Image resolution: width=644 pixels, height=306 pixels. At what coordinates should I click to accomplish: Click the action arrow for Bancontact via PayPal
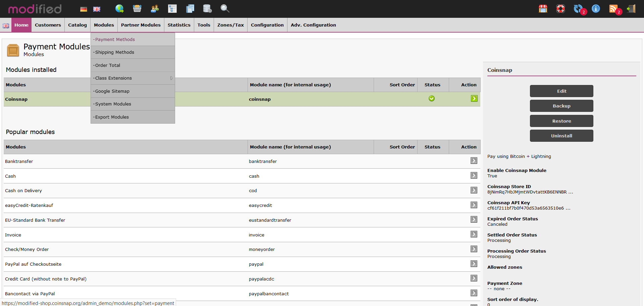(x=474, y=293)
